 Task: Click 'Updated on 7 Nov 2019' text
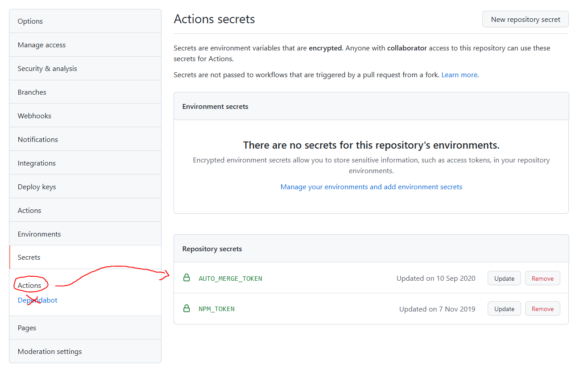click(437, 309)
